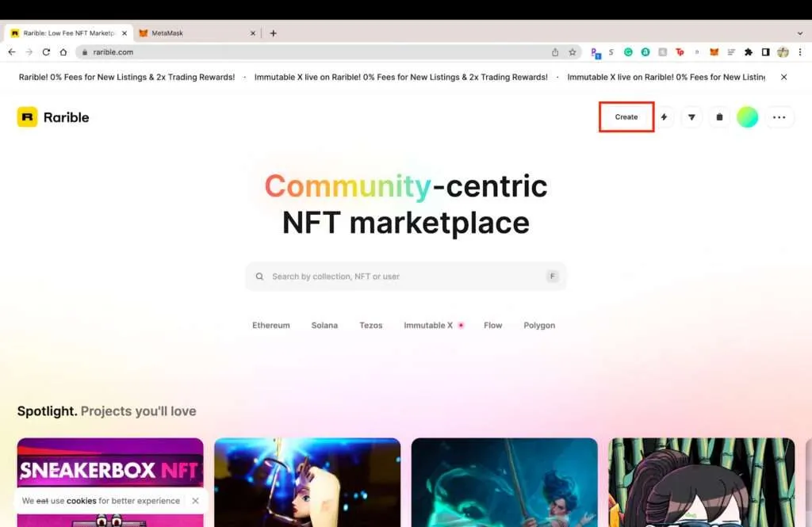The width and height of the screenshot is (812, 527).
Task: Open the Rarible logo icon
Action: pyautogui.click(x=26, y=116)
